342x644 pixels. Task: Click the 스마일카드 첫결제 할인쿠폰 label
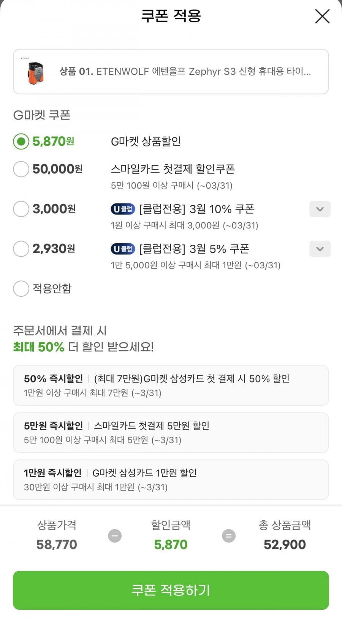tap(173, 169)
